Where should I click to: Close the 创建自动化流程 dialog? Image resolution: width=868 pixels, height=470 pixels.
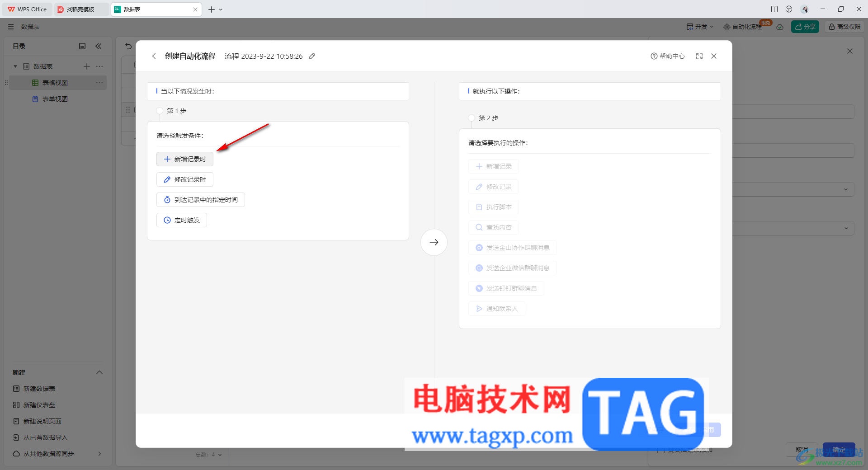point(714,56)
